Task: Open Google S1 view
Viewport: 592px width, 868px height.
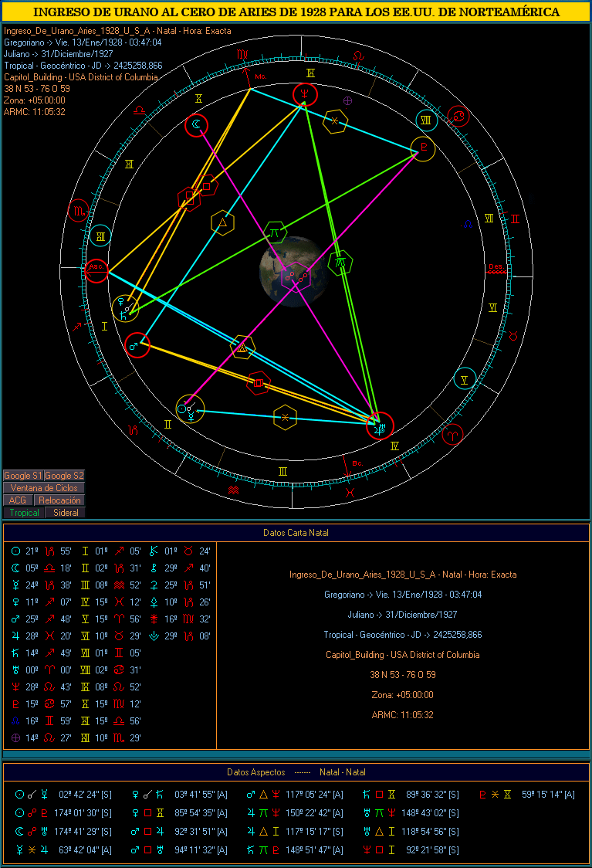Action: (x=23, y=476)
